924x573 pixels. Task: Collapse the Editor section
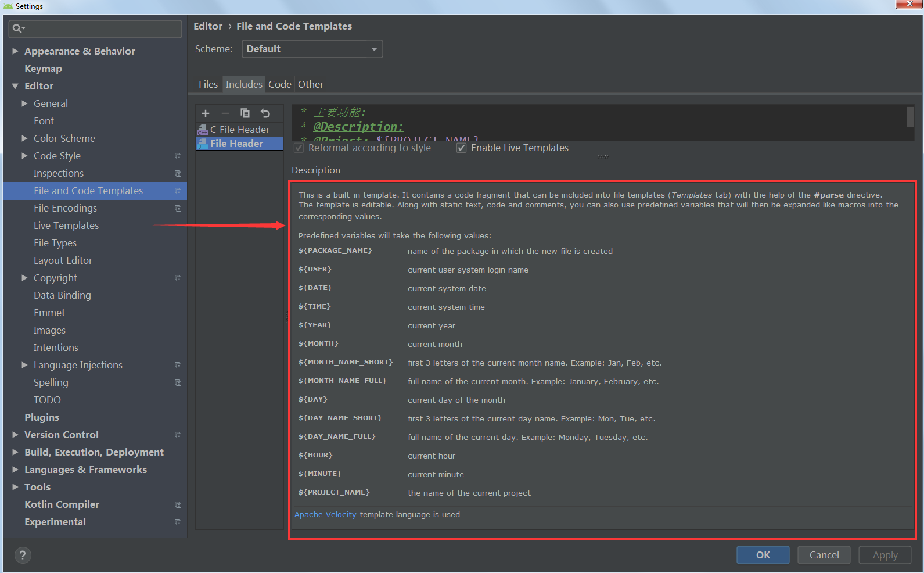point(15,86)
